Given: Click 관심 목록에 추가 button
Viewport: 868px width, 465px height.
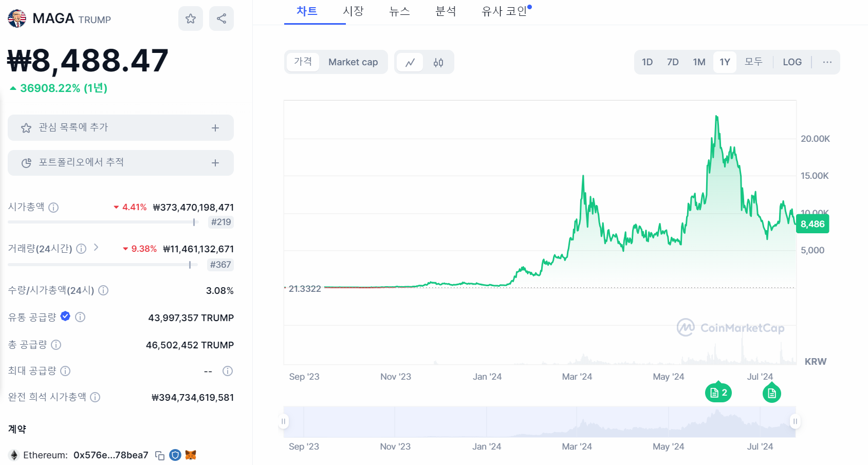Looking at the screenshot, I should pyautogui.click(x=121, y=128).
